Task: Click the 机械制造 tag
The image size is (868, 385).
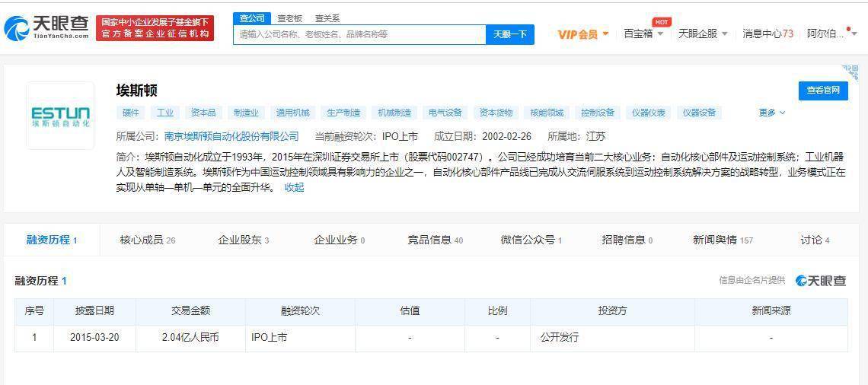Action: 394,113
